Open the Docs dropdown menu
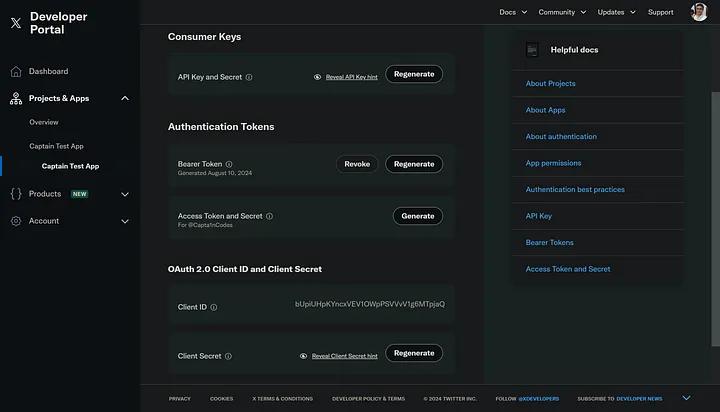Screen dimensions: 720x412 (x=513, y=12)
